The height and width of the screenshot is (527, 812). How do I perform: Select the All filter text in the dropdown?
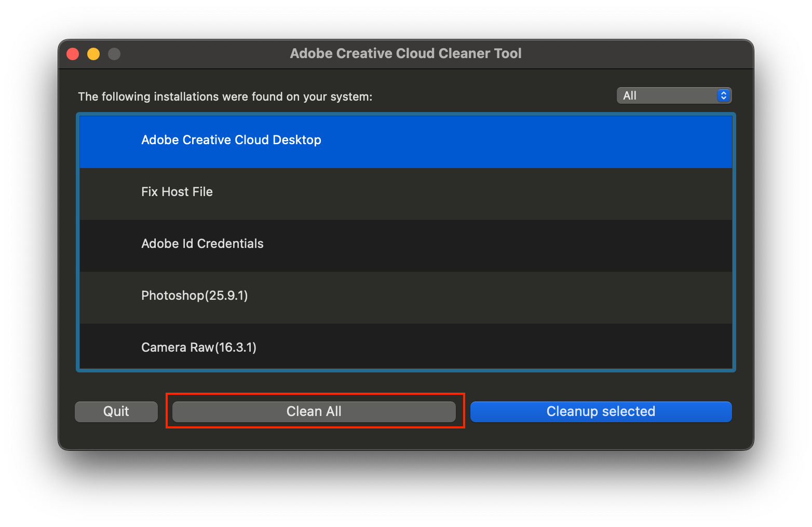[630, 95]
